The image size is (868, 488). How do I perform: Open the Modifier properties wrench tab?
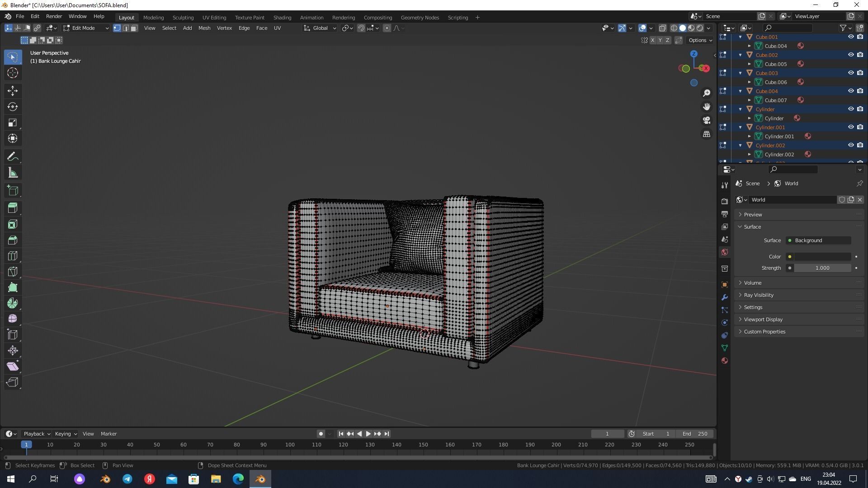pos(725,297)
